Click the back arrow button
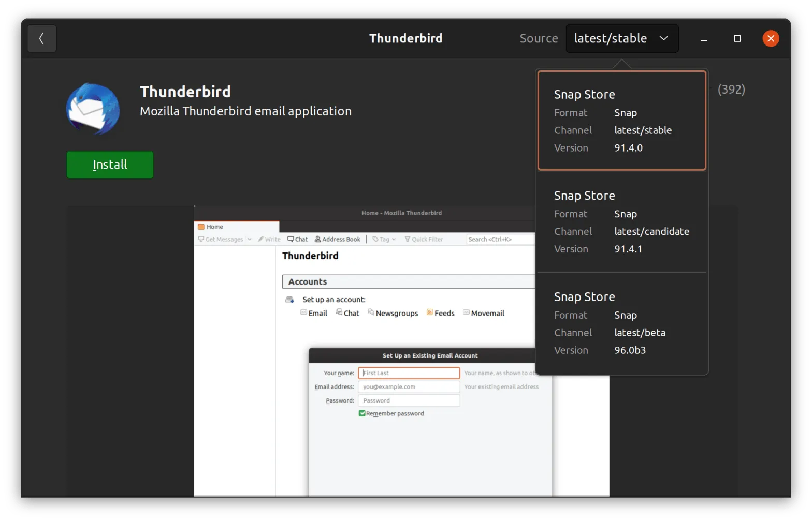 41,38
